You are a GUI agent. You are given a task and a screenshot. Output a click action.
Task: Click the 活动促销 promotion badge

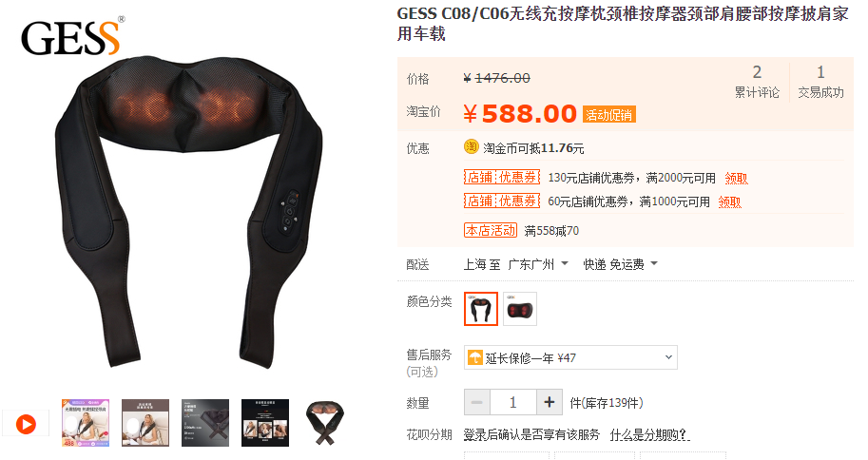click(x=608, y=115)
